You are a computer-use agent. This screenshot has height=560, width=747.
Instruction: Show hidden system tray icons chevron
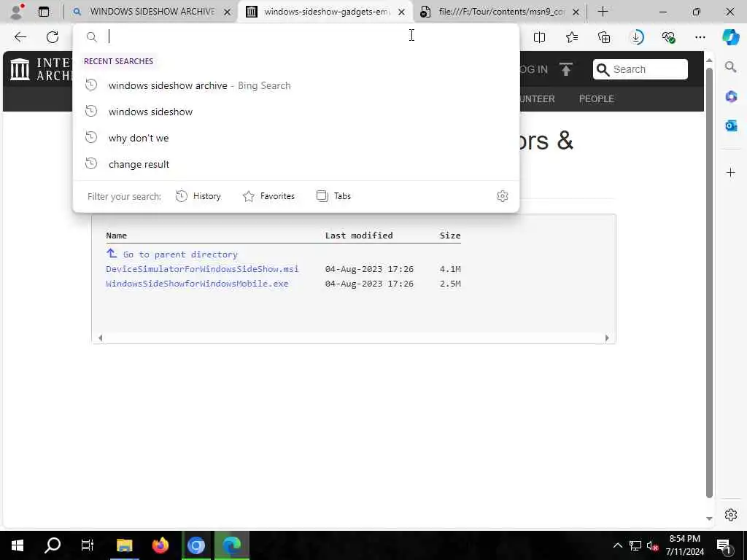(x=617, y=545)
